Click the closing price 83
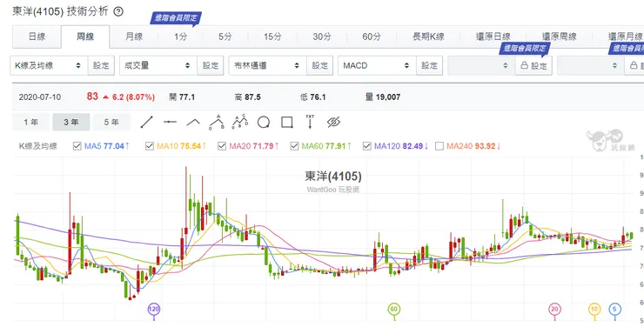 [92, 97]
